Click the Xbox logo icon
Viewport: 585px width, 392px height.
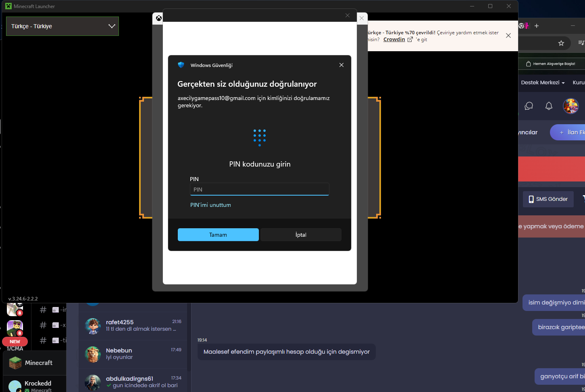coord(159,18)
